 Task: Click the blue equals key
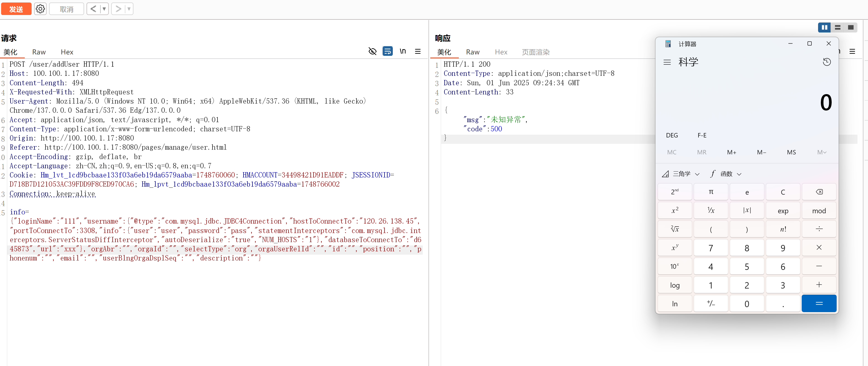819,303
